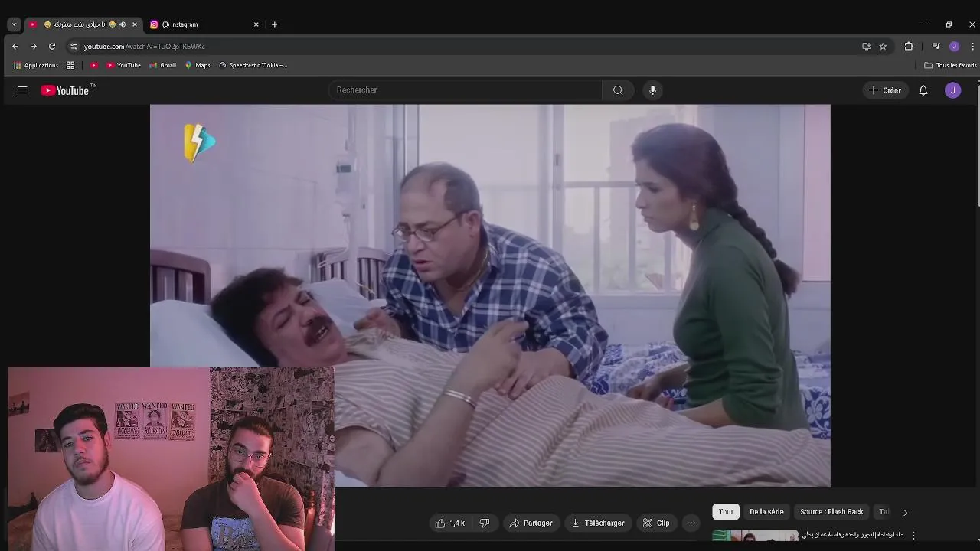The image size is (980, 551).
Task: Reload the current page
Action: click(52, 47)
